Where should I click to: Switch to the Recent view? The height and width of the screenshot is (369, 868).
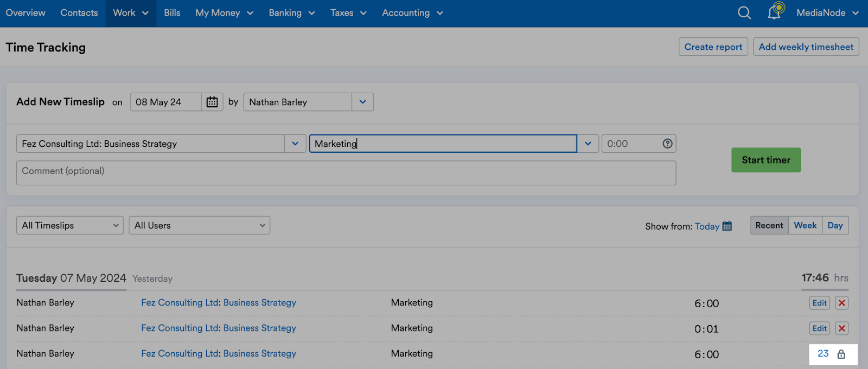pos(769,225)
